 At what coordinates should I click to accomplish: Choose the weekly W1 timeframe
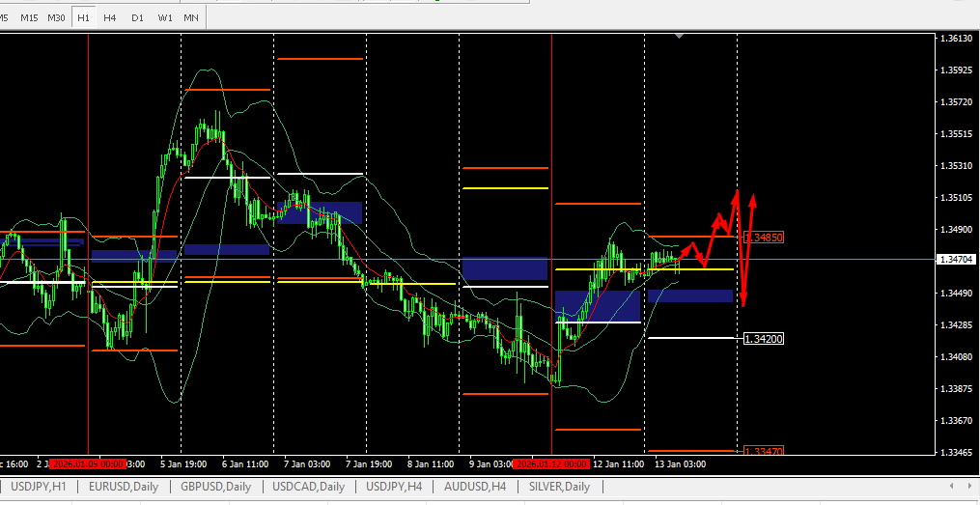pos(165,17)
